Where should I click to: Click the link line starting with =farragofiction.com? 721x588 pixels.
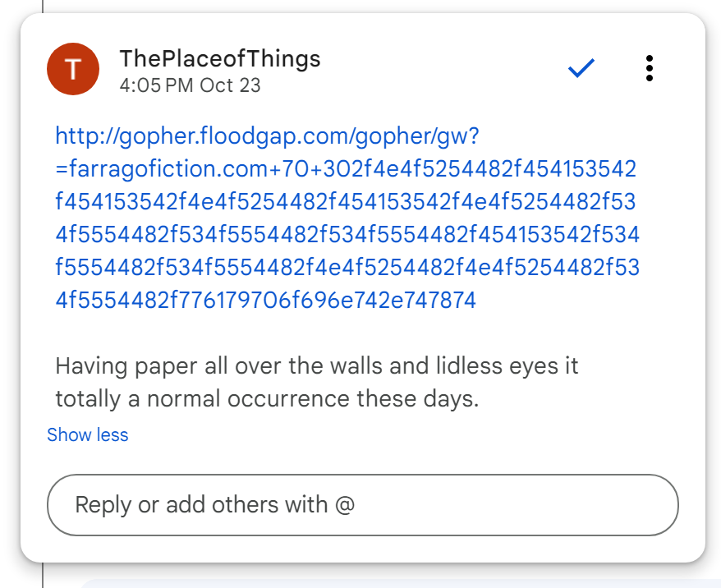346,169
